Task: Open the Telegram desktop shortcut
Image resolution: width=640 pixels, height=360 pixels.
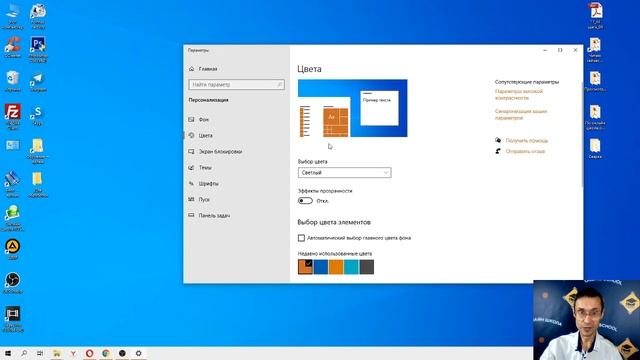Action: pyautogui.click(x=38, y=82)
